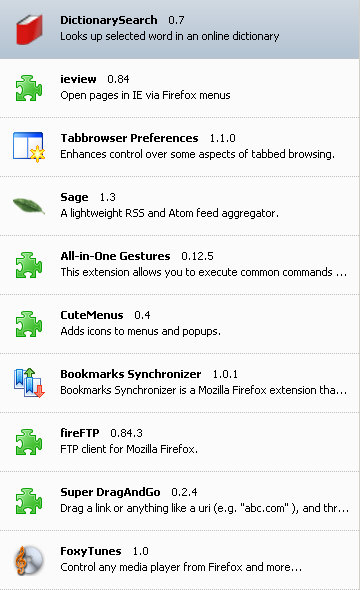360x590 pixels.
Task: Click the CuteMenus puzzle piece icon
Action: 29,324
